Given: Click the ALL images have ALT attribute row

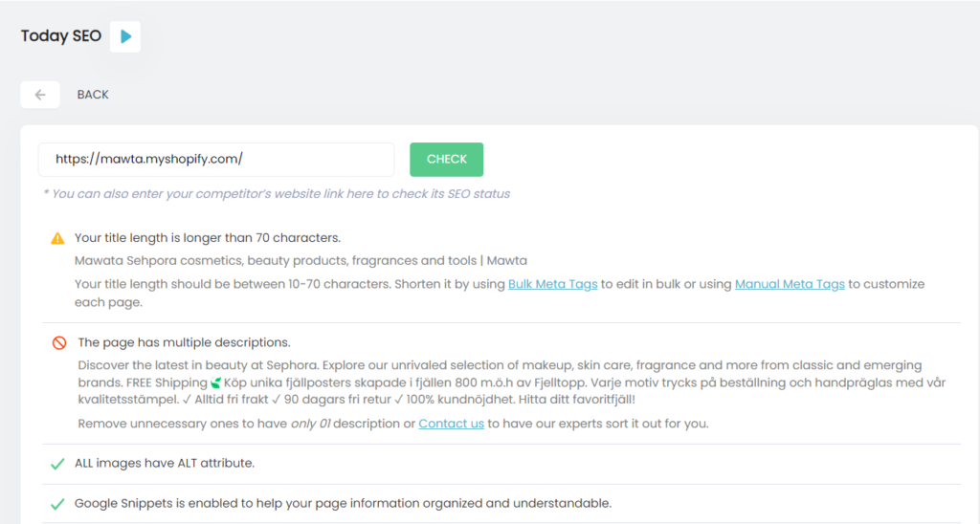Looking at the screenshot, I should point(501,464).
